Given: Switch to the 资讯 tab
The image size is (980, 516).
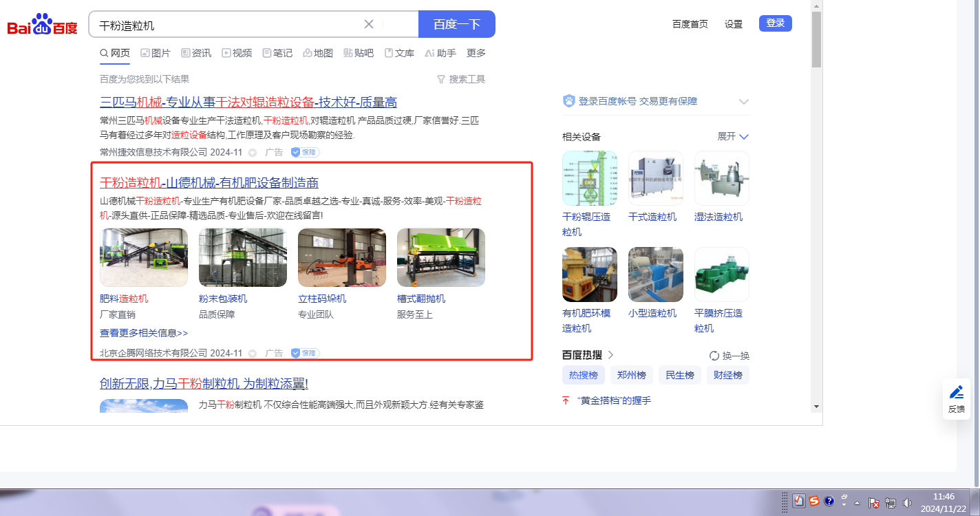Looking at the screenshot, I should pos(196,53).
